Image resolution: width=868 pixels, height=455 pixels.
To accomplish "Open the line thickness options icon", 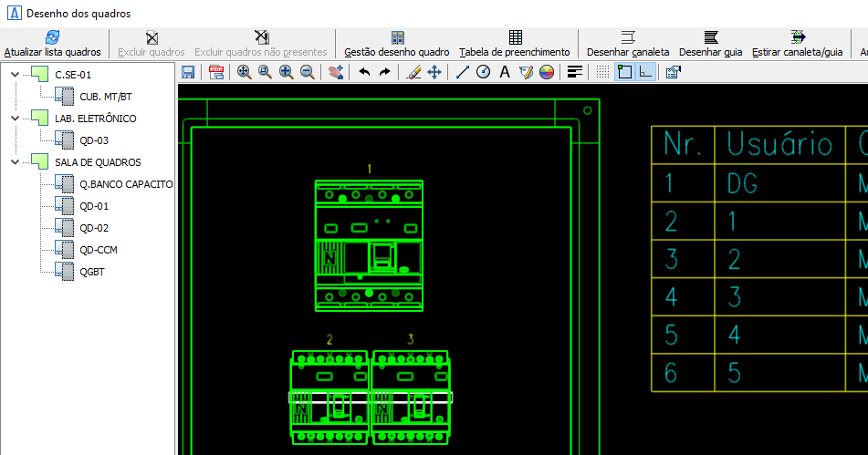I will coord(575,72).
